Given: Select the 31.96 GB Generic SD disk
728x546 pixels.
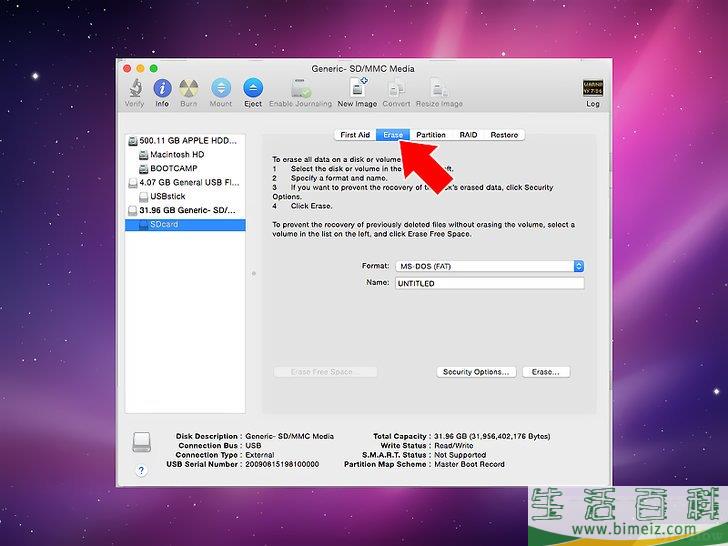Looking at the screenshot, I should pyautogui.click(x=185, y=210).
